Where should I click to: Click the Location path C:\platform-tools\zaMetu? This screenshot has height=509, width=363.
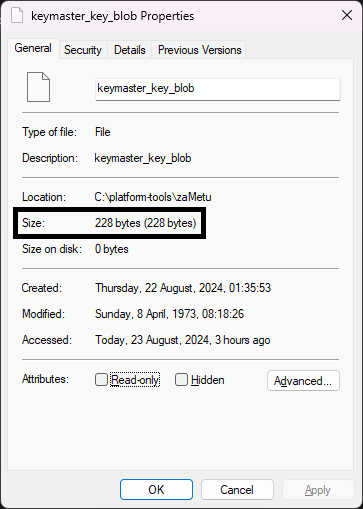coord(153,197)
